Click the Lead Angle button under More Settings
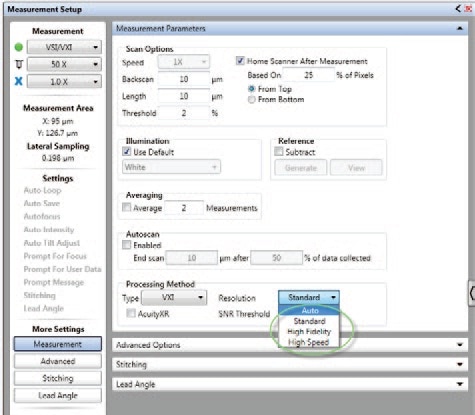This screenshot has width=475, height=415. [x=58, y=395]
